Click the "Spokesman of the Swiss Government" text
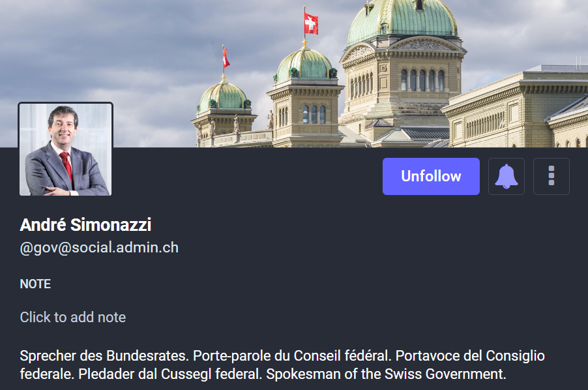 pos(387,374)
